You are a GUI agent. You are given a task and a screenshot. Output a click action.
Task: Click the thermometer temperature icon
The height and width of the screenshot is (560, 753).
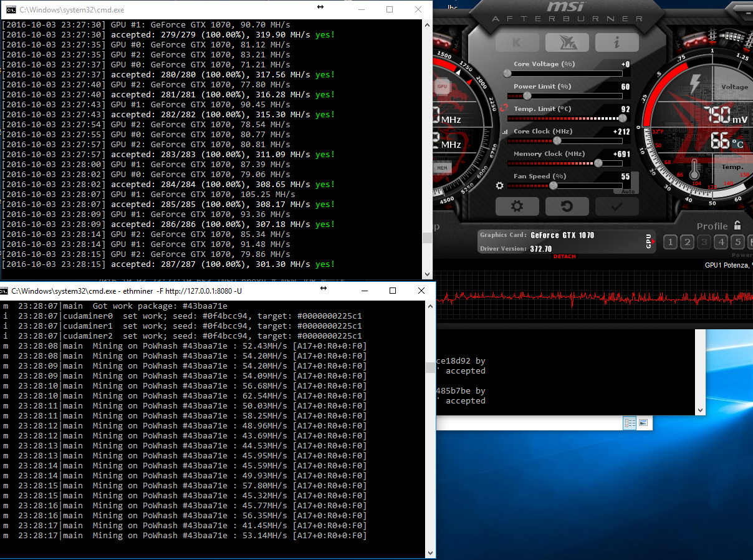(696, 170)
